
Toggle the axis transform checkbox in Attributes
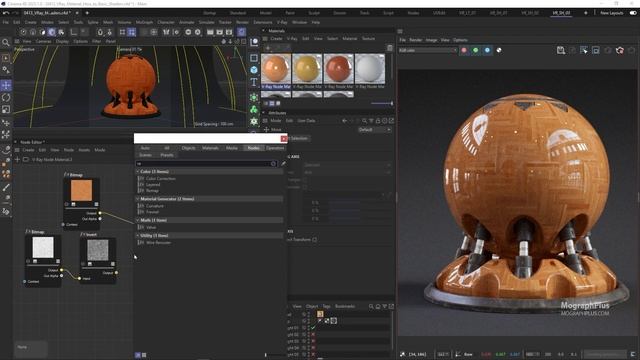pos(315,240)
